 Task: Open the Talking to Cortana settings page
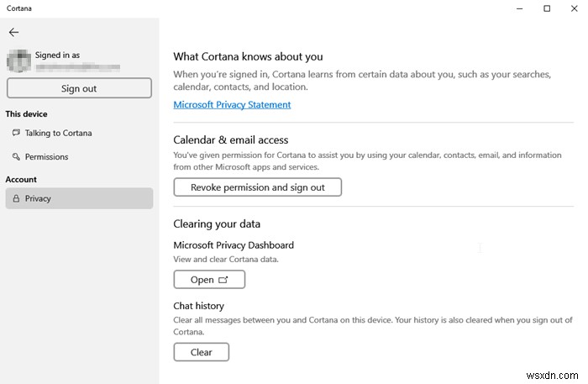point(58,133)
